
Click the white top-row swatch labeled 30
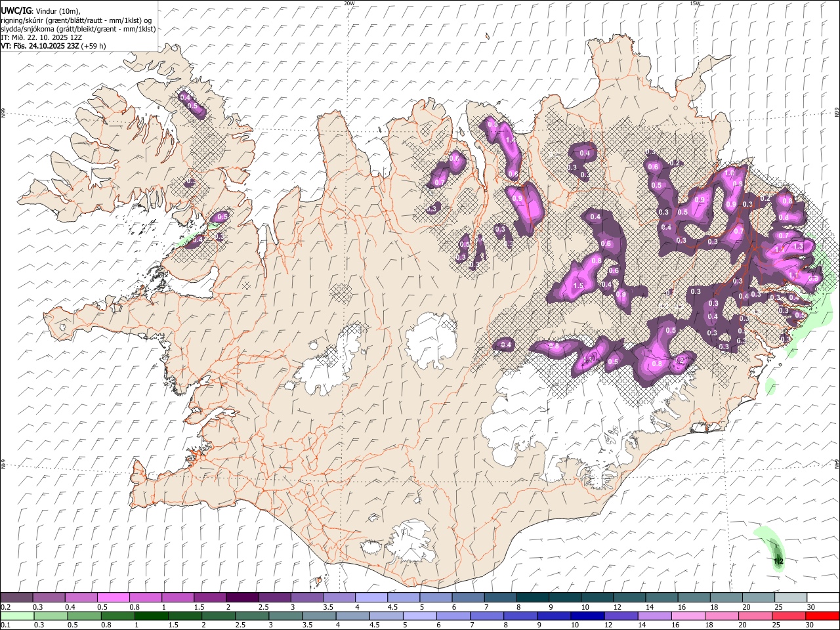click(x=823, y=597)
